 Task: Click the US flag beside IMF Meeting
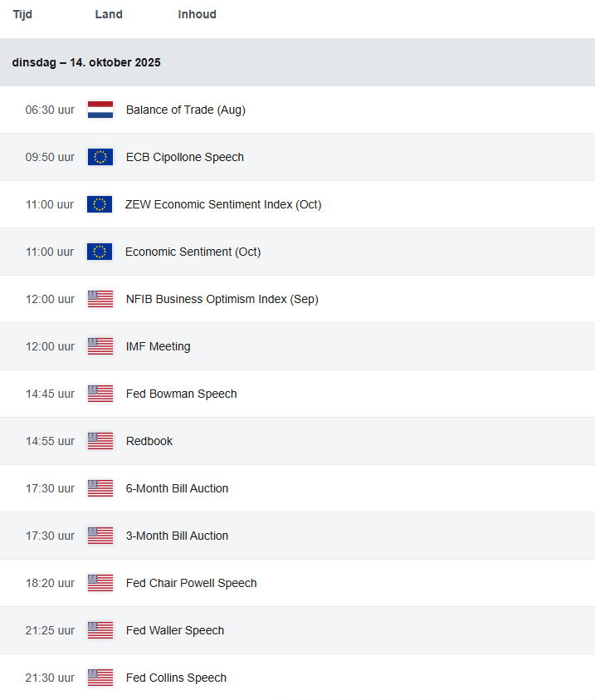pos(100,346)
